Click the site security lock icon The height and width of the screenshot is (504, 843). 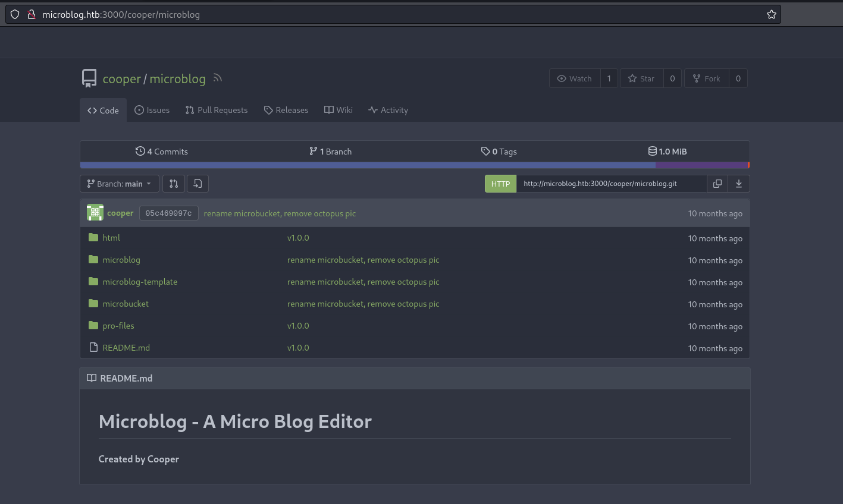[x=32, y=14]
